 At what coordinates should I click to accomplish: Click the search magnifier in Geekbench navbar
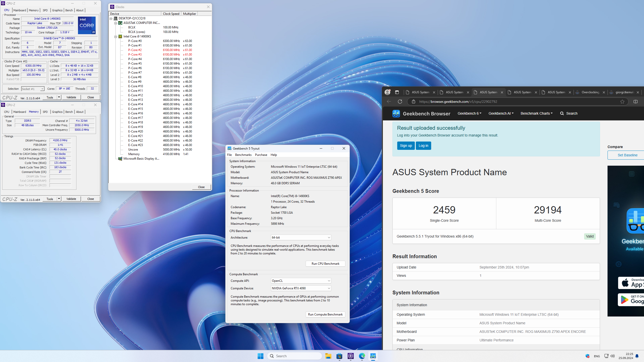click(562, 113)
